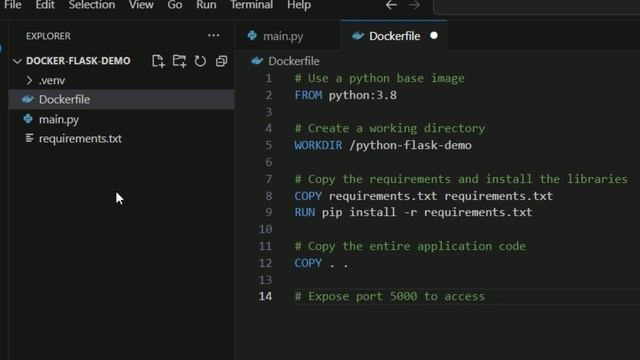
Task: Click the Python icon on main.py tab
Action: [252, 36]
